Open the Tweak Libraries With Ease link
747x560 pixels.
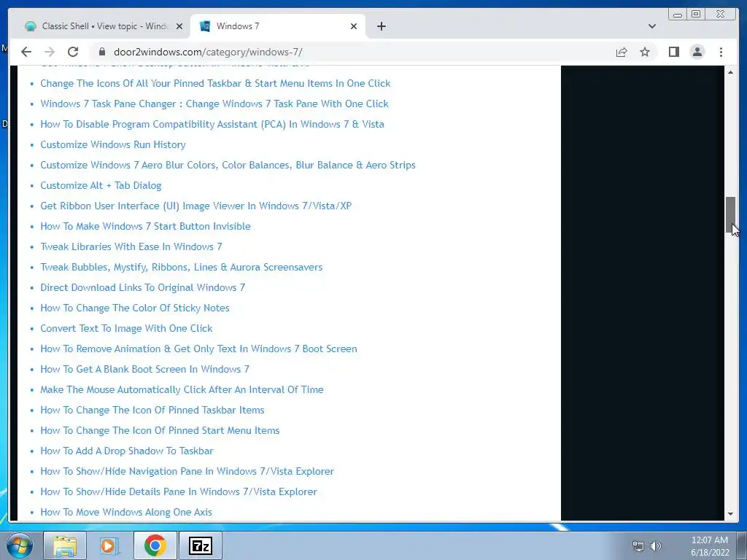131,246
